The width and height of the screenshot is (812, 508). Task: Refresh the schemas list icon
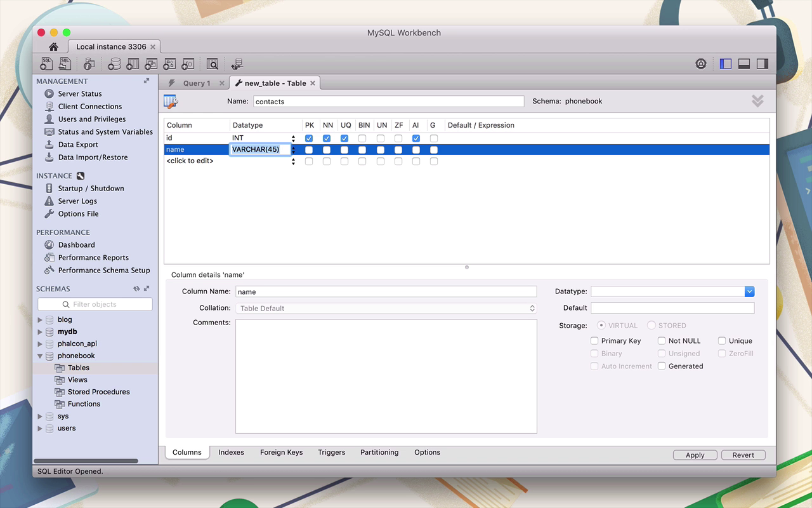point(136,288)
